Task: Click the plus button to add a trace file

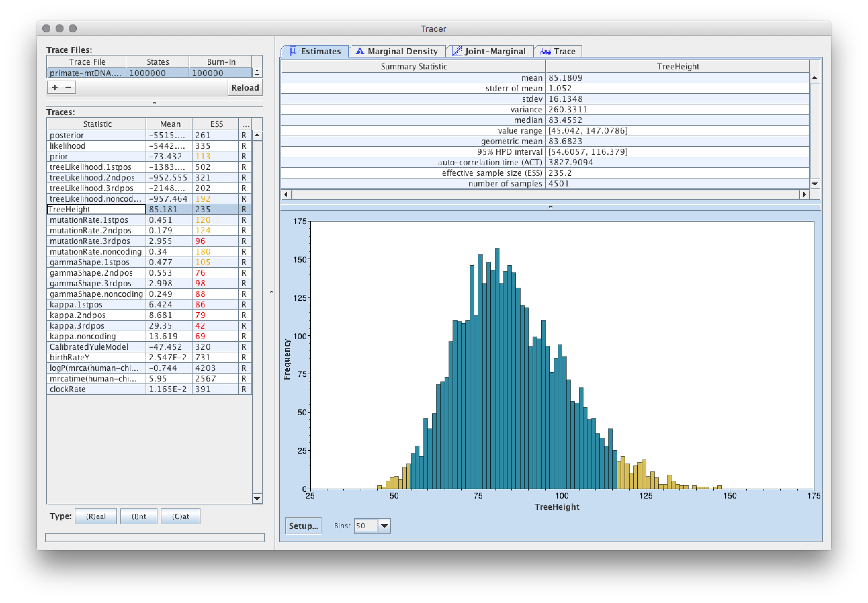Action: tap(55, 87)
